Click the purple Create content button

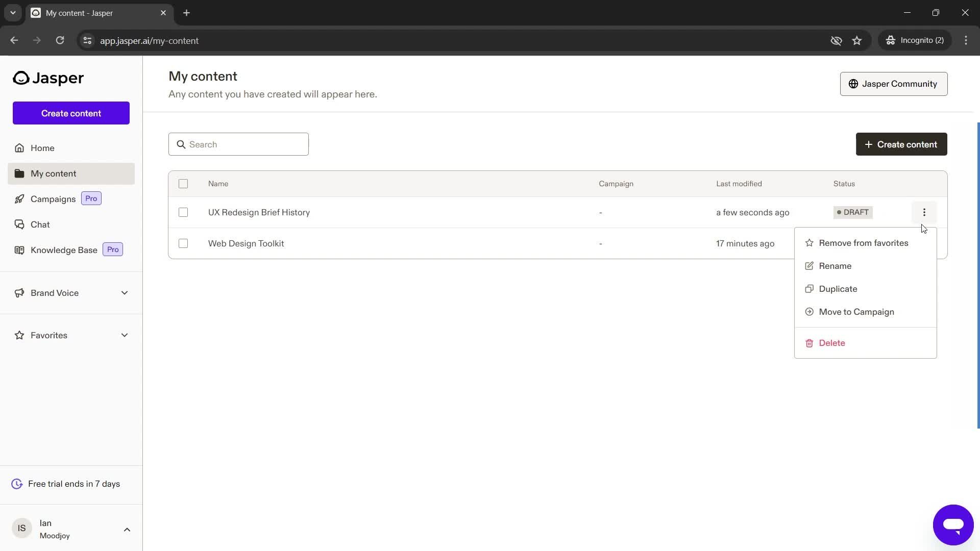click(x=70, y=113)
